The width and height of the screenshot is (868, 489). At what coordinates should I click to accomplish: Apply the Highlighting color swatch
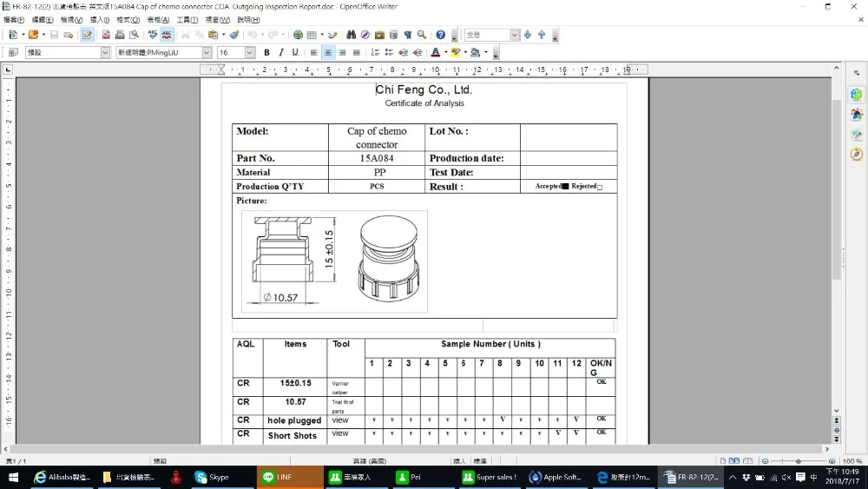456,53
